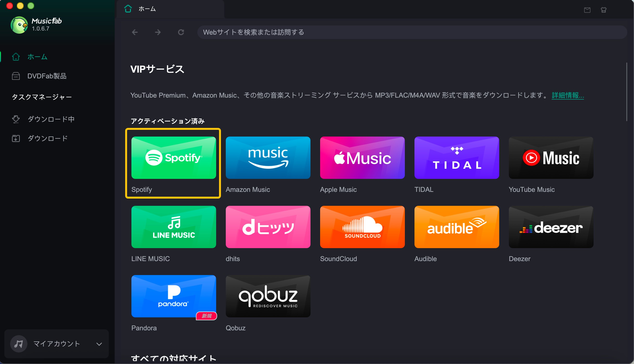The width and height of the screenshot is (634, 364).
Task: Click the Amazon Music label text
Action: click(x=248, y=189)
